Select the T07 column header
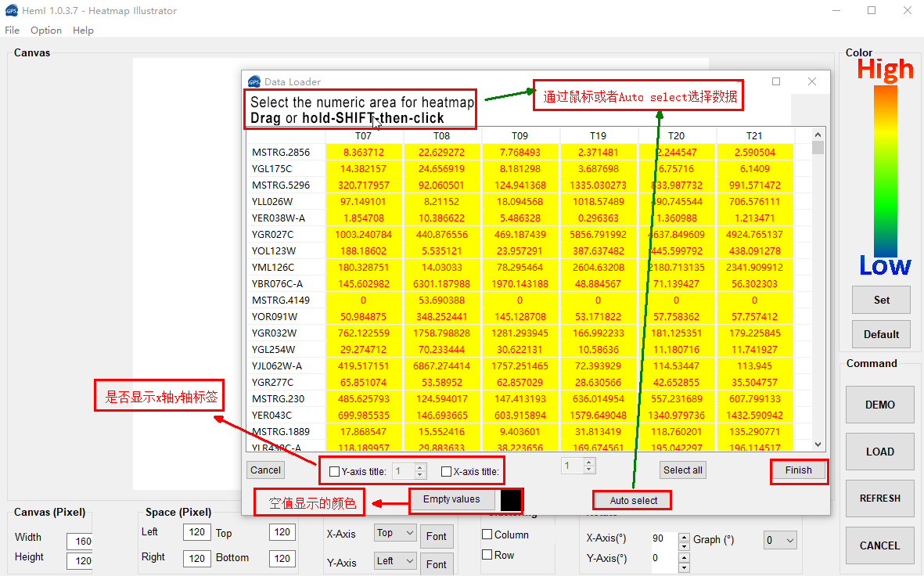This screenshot has height=576, width=924. click(x=364, y=135)
